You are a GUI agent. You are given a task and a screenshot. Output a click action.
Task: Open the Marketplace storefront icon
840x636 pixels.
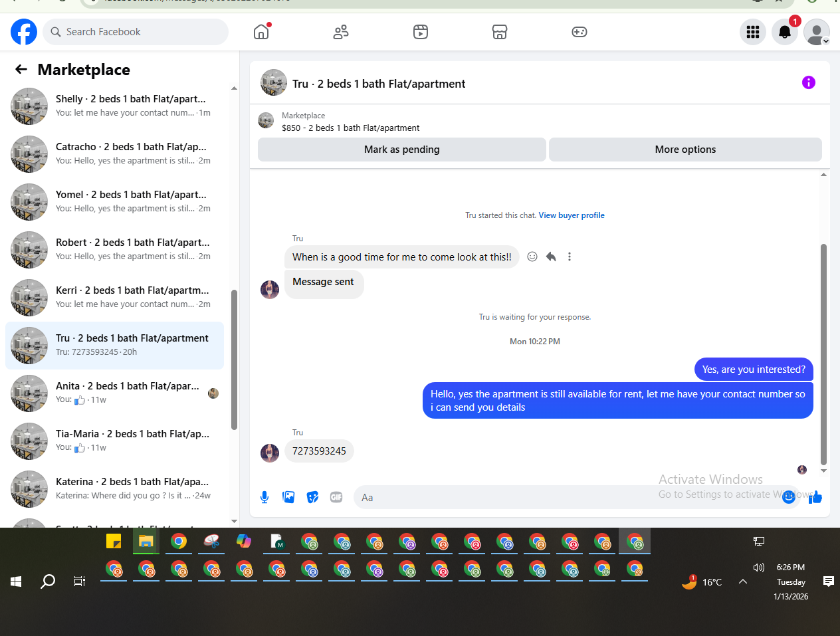(500, 32)
